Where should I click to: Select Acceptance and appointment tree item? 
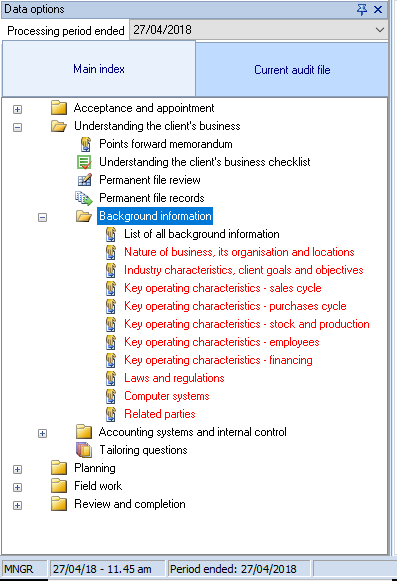[x=144, y=108]
